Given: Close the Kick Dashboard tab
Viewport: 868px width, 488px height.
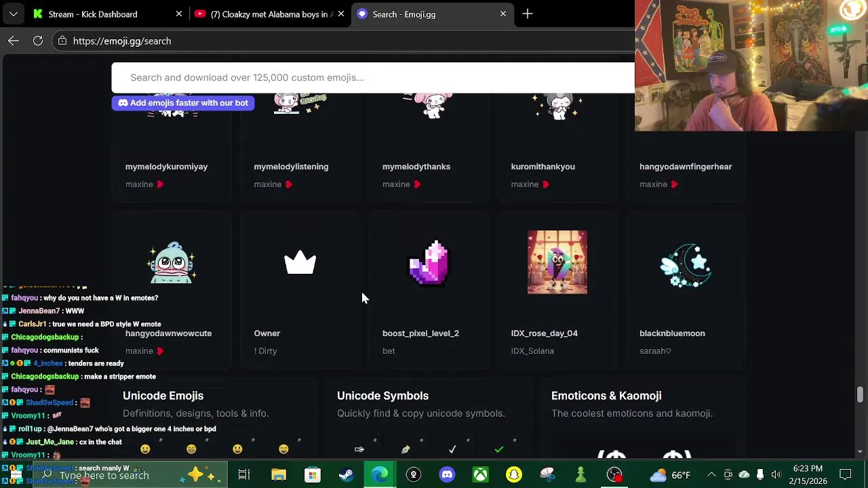Looking at the screenshot, I should (x=179, y=14).
